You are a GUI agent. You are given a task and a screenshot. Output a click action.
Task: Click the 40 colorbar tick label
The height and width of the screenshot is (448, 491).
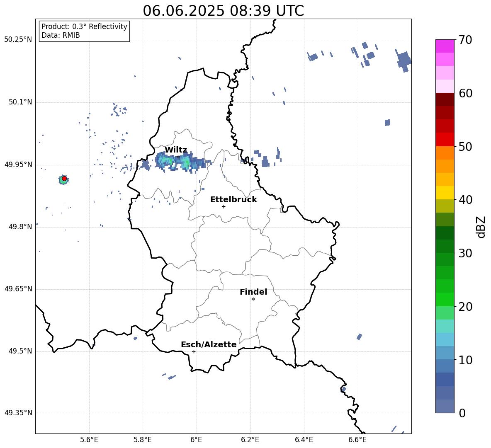click(466, 200)
